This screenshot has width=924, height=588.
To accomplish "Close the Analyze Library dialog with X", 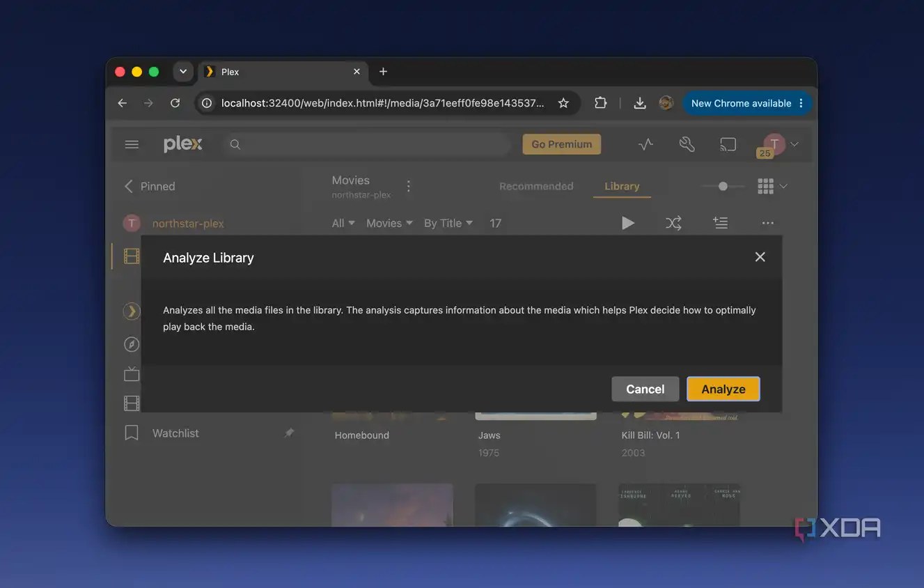I will [x=760, y=257].
